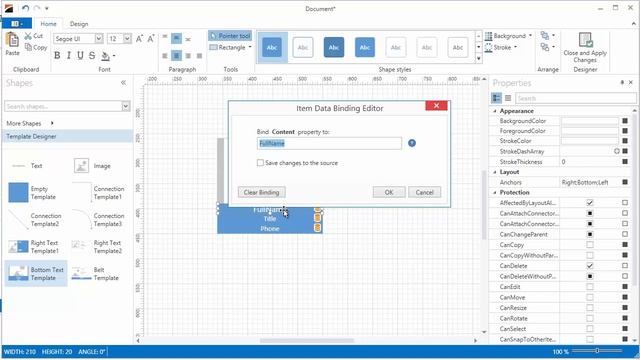Click the Copy icon
640x360 pixels.
(28, 47)
